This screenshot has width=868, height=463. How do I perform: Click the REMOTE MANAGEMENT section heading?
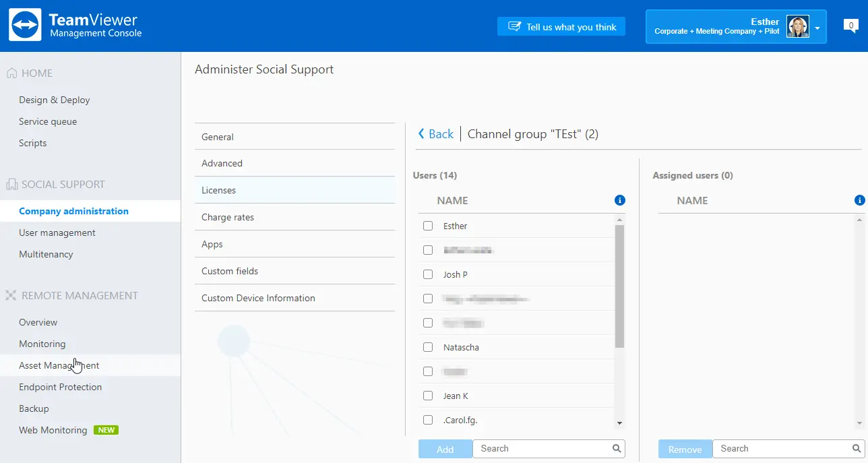(80, 295)
